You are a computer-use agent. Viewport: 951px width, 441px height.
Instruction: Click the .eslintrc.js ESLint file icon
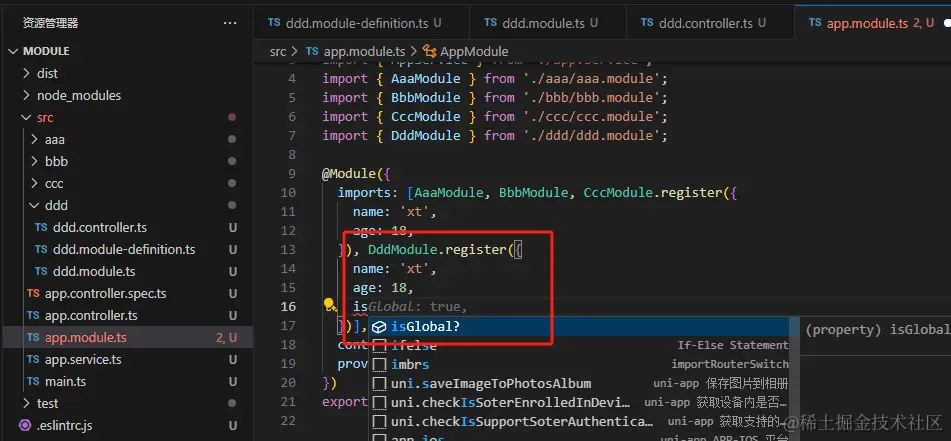click(25, 425)
